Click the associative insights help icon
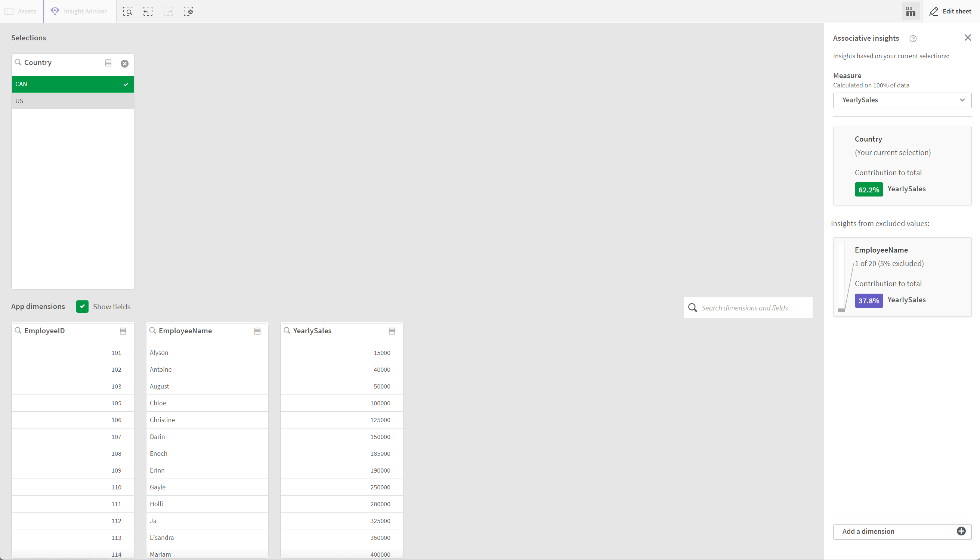 913,38
